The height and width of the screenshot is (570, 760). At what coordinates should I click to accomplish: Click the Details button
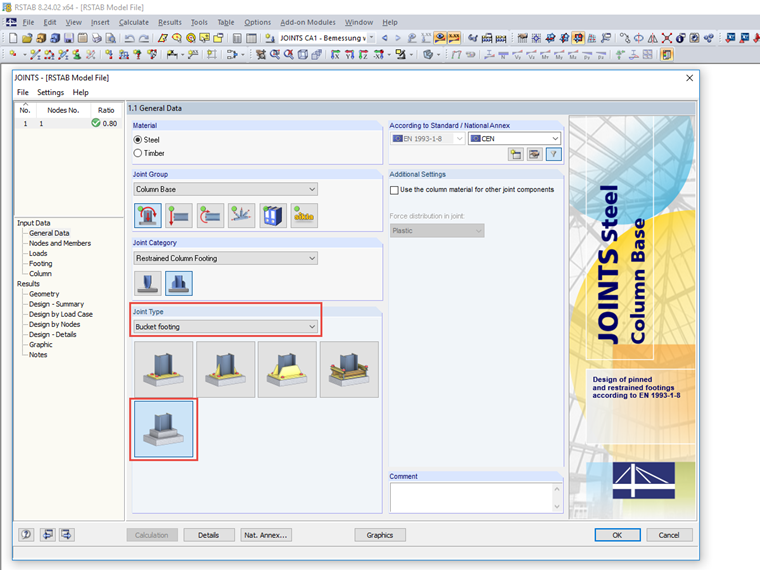[x=209, y=535]
